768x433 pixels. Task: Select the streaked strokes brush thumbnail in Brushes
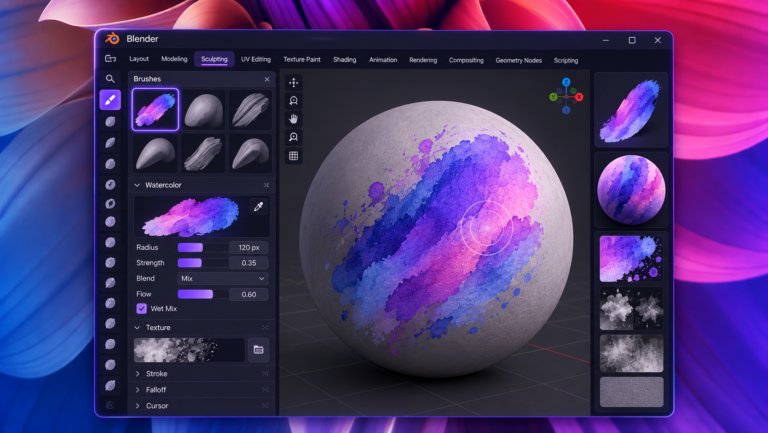click(250, 109)
